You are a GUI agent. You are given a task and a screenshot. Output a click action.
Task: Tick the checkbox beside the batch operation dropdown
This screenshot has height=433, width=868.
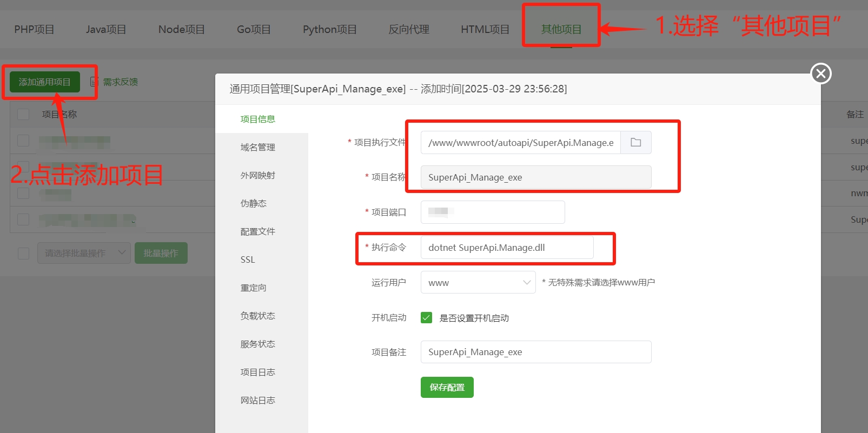pos(23,254)
